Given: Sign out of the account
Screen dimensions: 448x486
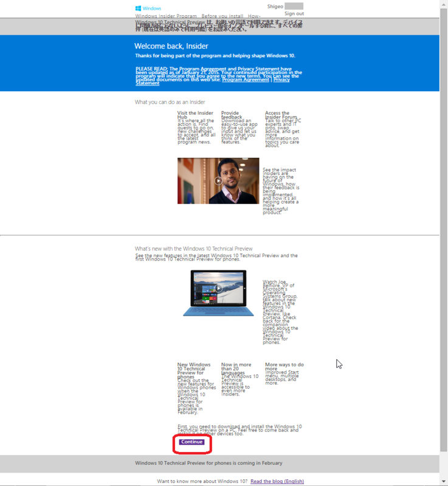Looking at the screenshot, I should (x=294, y=13).
